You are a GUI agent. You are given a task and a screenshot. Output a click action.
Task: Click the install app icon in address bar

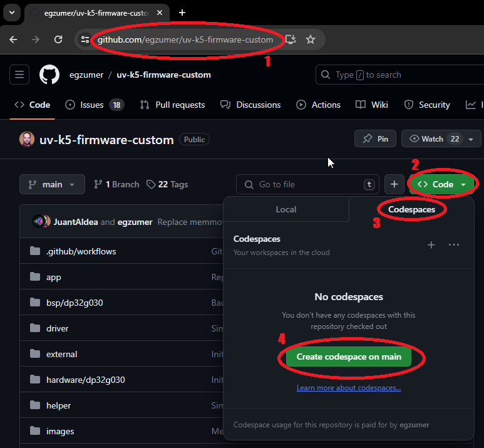[291, 39]
